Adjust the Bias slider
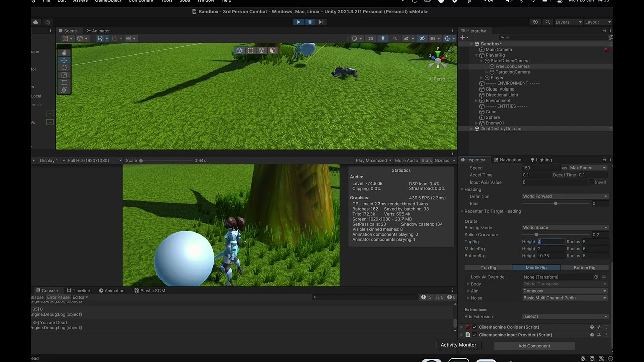Image resolution: width=644 pixels, height=362 pixels. tap(555, 203)
